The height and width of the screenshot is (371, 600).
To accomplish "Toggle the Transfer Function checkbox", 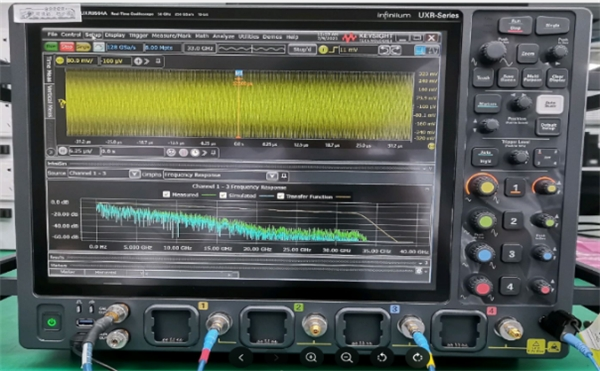I will [x=280, y=196].
